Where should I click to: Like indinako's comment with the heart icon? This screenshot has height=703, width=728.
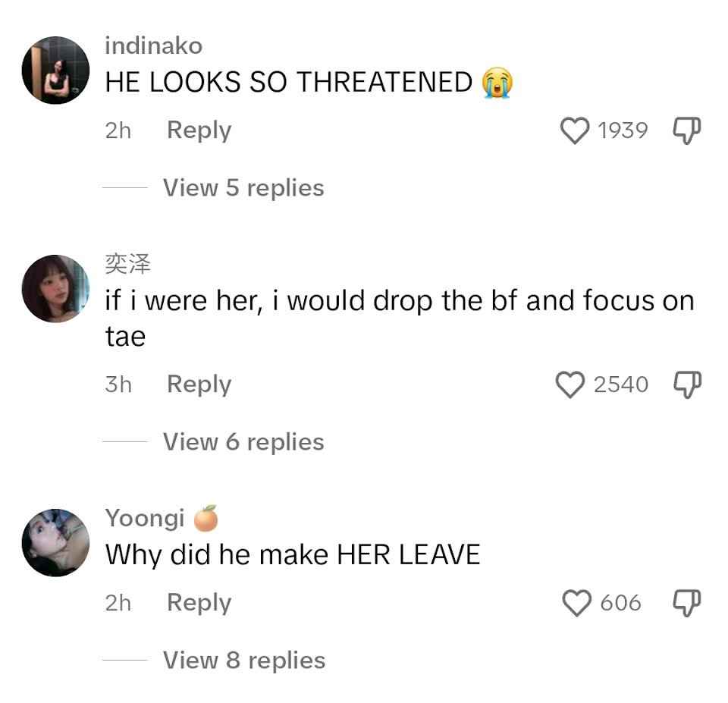[574, 130]
